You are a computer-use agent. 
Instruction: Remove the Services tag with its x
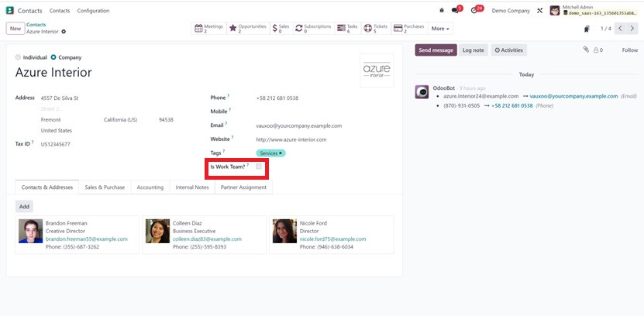[x=281, y=153]
